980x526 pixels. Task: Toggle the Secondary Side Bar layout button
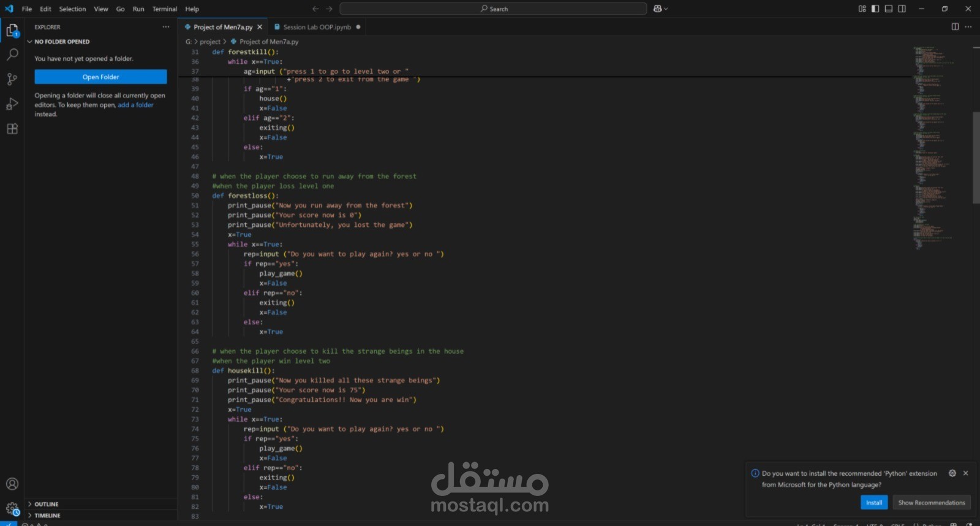pyautogui.click(x=902, y=9)
